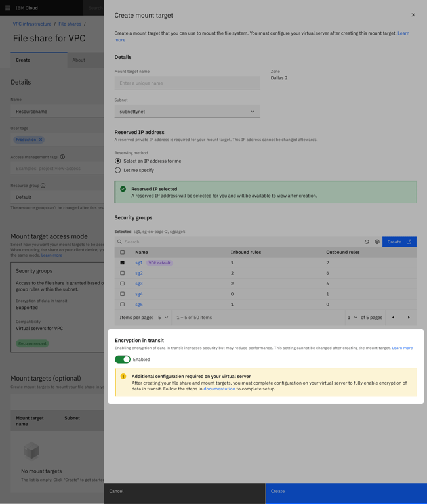Click Learn more in panel description
The height and width of the screenshot is (504, 427).
point(403,33)
